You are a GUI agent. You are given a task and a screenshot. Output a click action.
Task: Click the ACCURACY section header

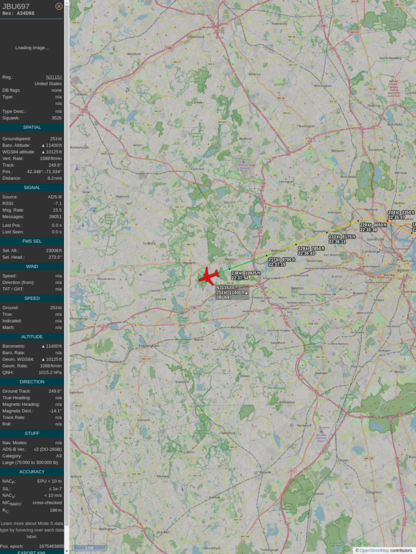(x=32, y=472)
